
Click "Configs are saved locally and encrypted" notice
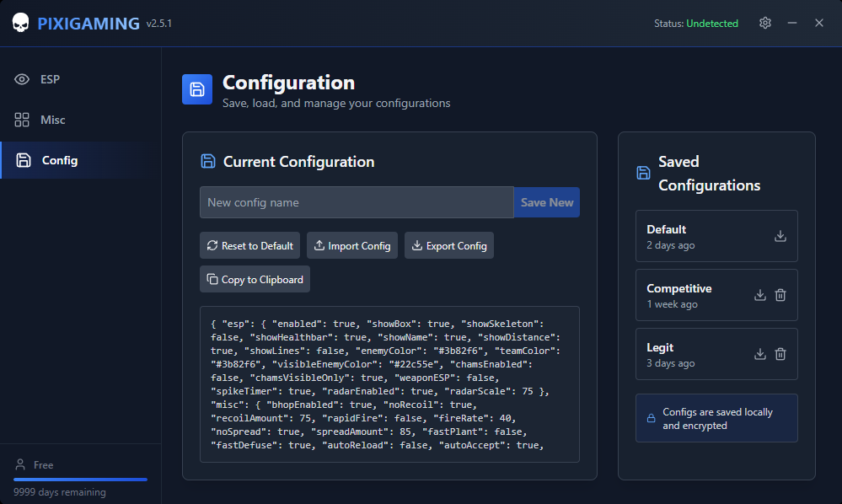click(717, 419)
